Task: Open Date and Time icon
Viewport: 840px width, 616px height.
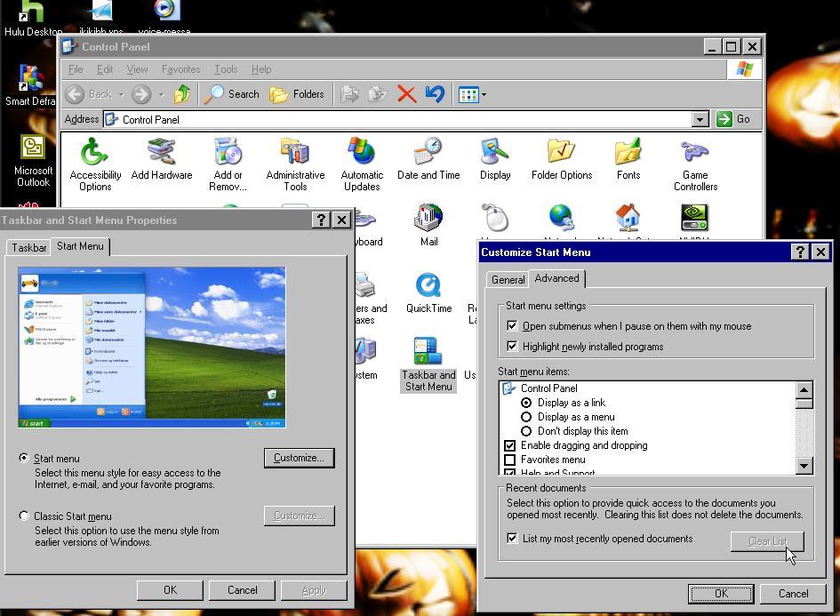Action: [x=428, y=159]
